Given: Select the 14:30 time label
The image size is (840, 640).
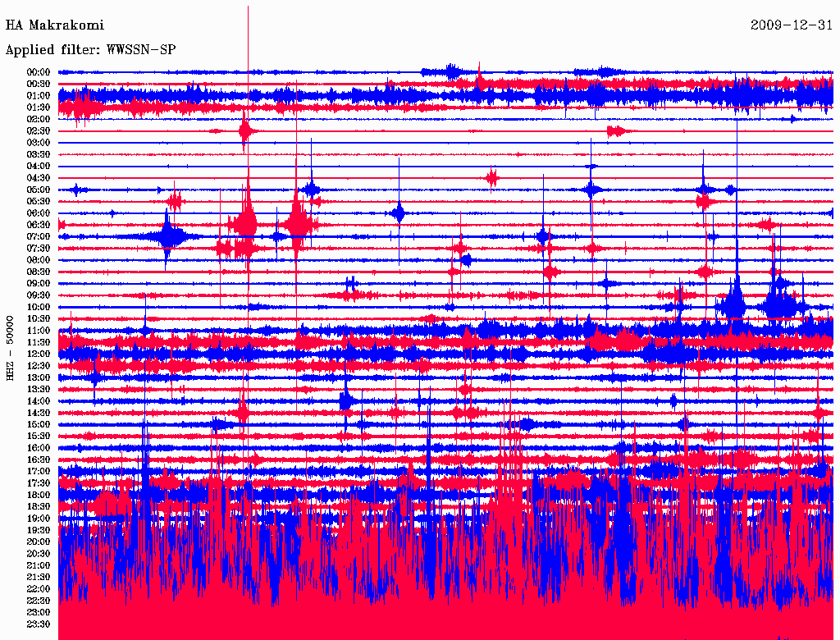Looking at the screenshot, I should tap(39, 413).
